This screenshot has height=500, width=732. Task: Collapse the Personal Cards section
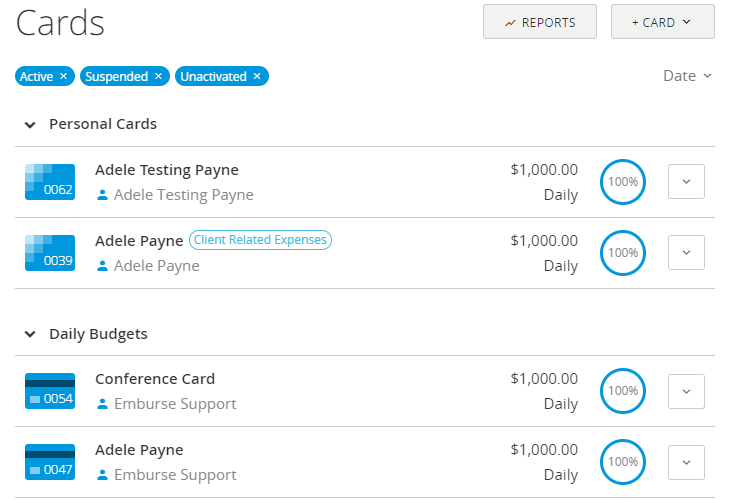[x=30, y=125]
